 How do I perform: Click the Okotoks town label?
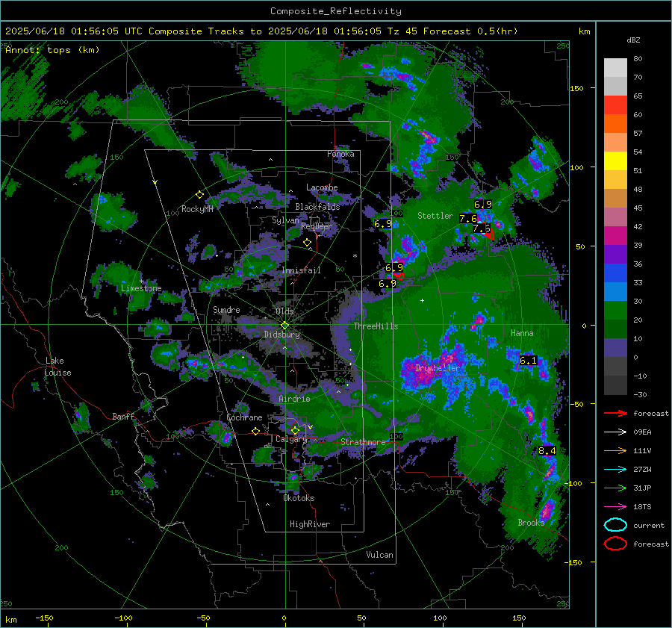pyautogui.click(x=299, y=498)
